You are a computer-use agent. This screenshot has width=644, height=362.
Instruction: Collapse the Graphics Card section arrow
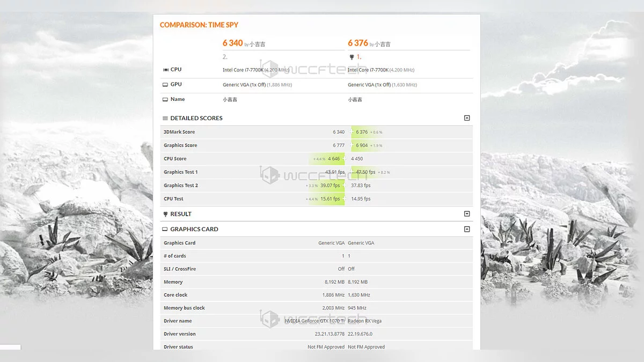(467, 229)
